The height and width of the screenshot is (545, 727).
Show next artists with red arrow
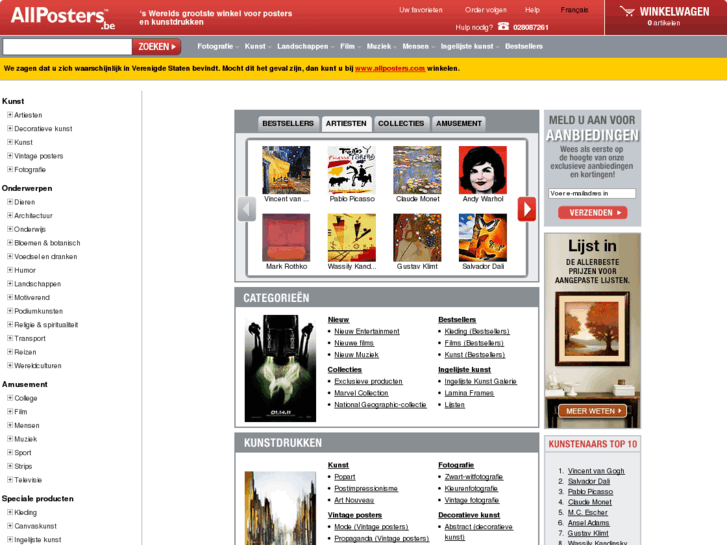(527, 209)
